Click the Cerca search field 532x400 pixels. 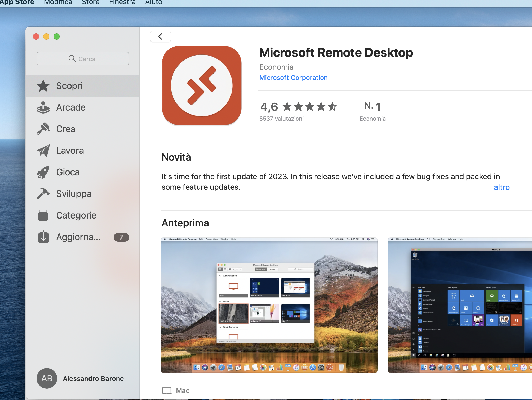[83, 59]
